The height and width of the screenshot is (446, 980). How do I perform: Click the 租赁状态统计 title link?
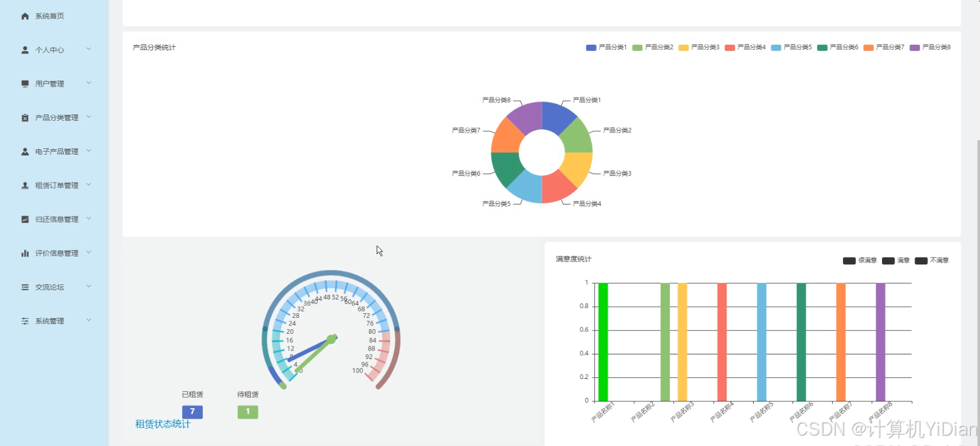[163, 424]
